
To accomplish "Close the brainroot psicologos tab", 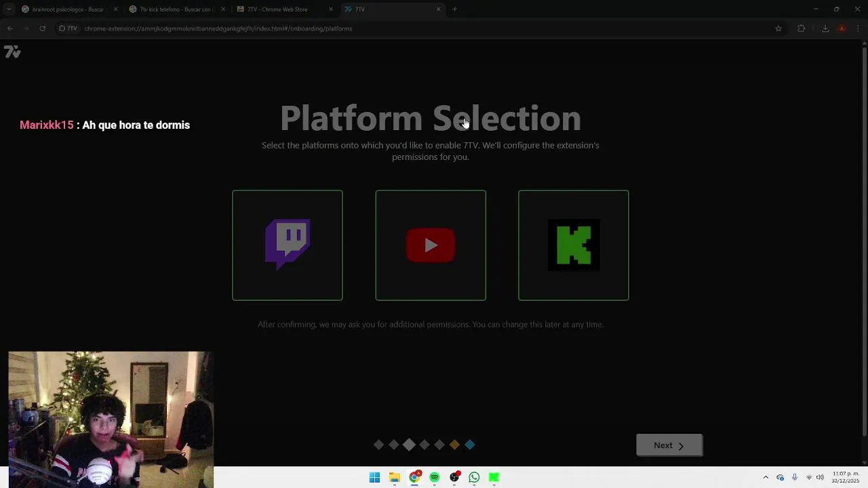I will coord(115,9).
